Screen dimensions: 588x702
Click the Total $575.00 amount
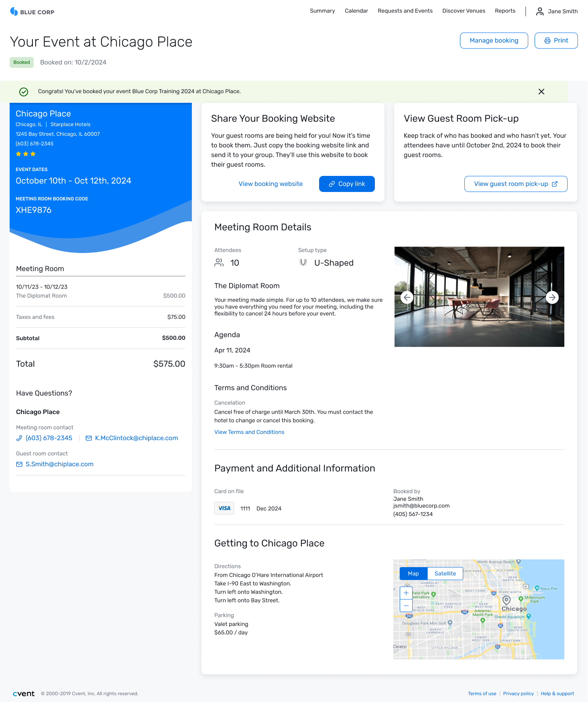169,364
